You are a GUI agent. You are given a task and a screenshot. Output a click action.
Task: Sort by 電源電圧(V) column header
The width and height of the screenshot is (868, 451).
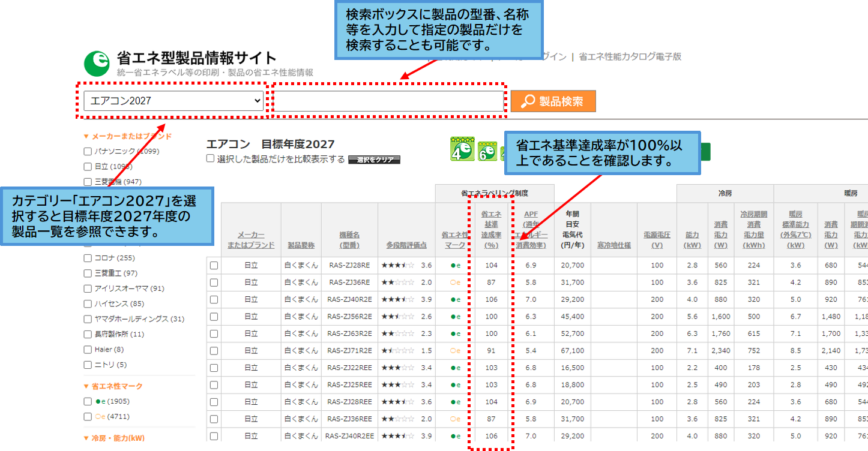(657, 240)
